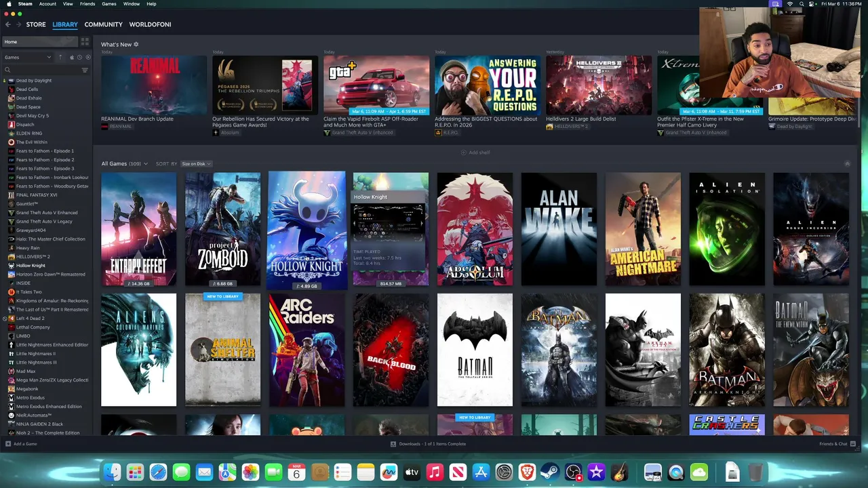Open the What's New settings gear

pos(136,45)
